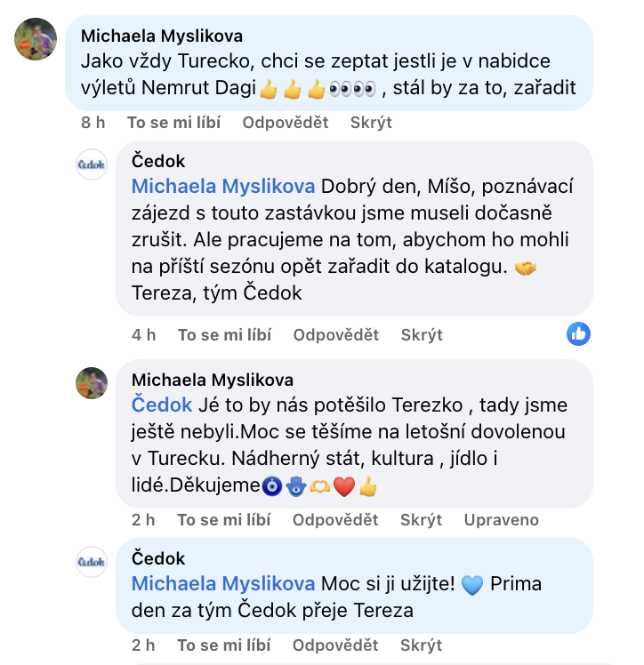Click the blue heart emoji in Čedok's reply
Image resolution: width=644 pixels, height=665 pixels.
click(472, 585)
